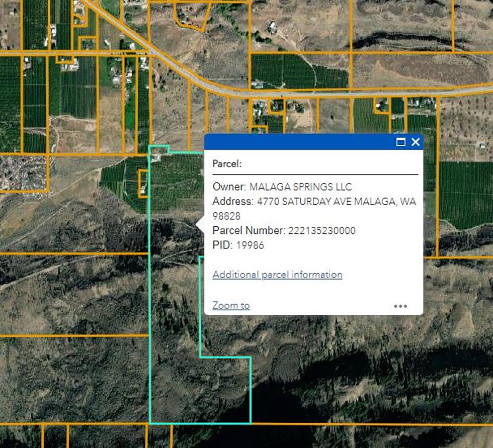This screenshot has width=493, height=448.
Task: Select owner name MALAGA SPRINGS LLC
Action: click(301, 187)
